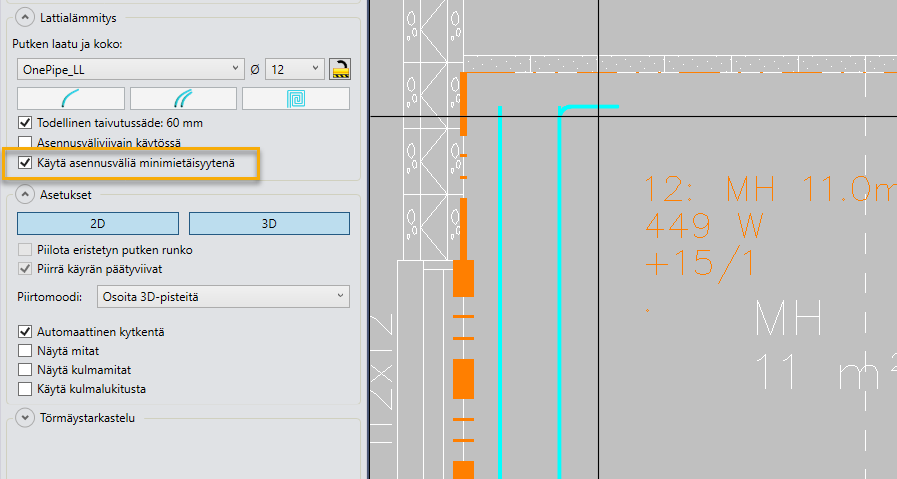
Task: Enable Käytä kulmalukitusta checkbox
Action: (x=25, y=388)
